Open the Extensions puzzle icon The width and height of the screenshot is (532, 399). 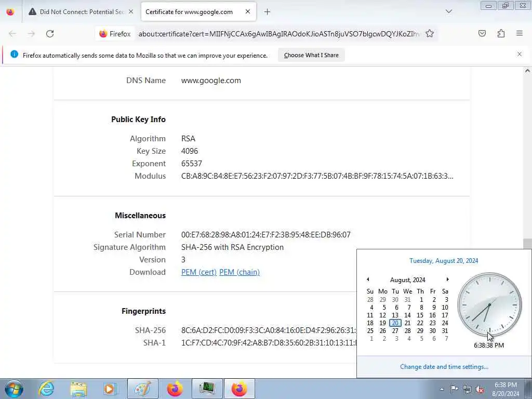[501, 33]
